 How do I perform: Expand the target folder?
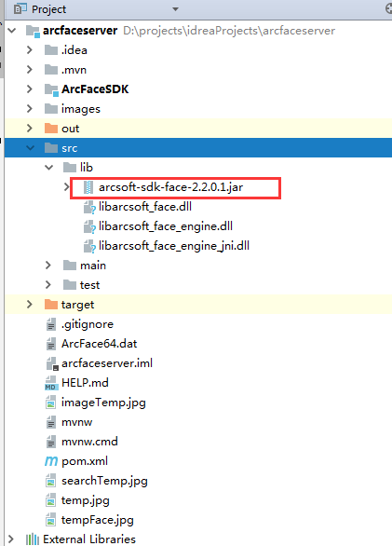(x=30, y=305)
